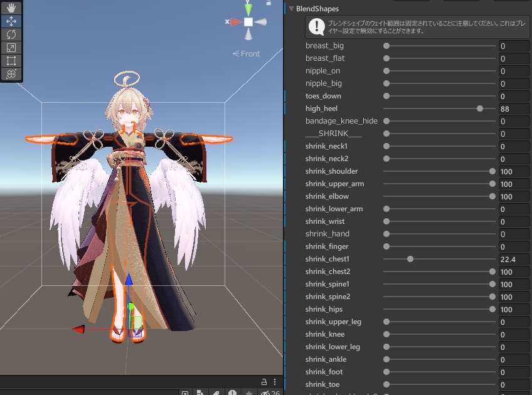The image size is (532, 395).
Task: Click the 'shrink_chest2' label
Action: (327, 271)
